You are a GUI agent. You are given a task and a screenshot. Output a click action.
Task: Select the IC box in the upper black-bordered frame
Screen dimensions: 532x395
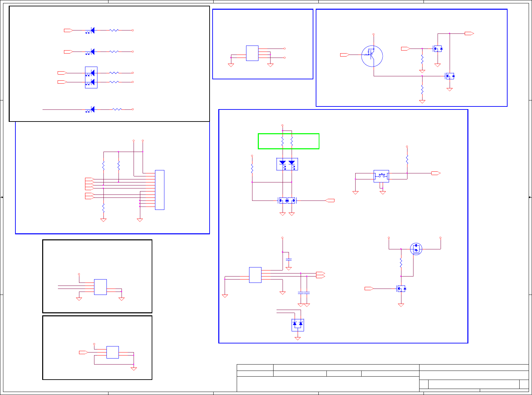coord(100,287)
